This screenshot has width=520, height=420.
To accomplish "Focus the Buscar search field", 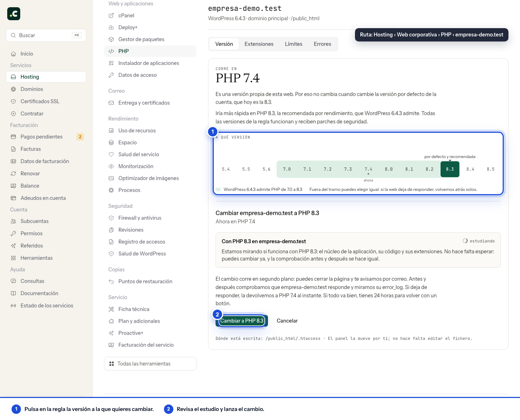I will pos(46,35).
